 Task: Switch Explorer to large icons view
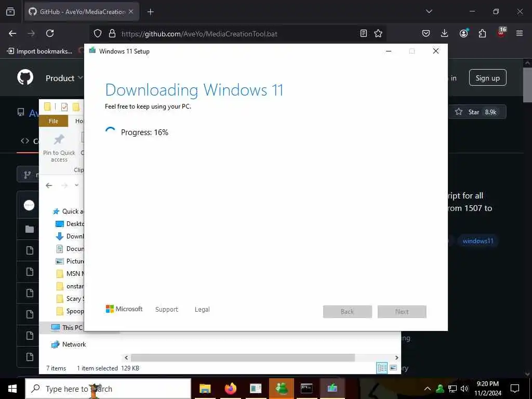(x=393, y=368)
